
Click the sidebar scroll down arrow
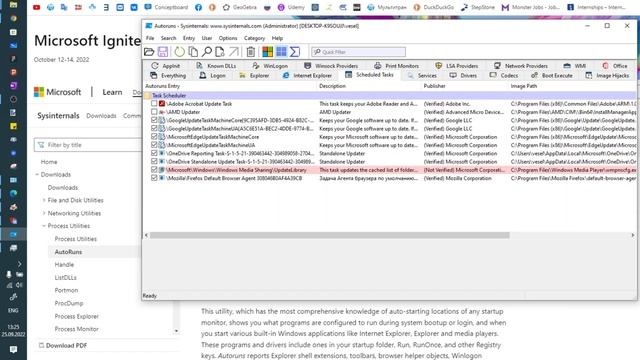[176, 331]
